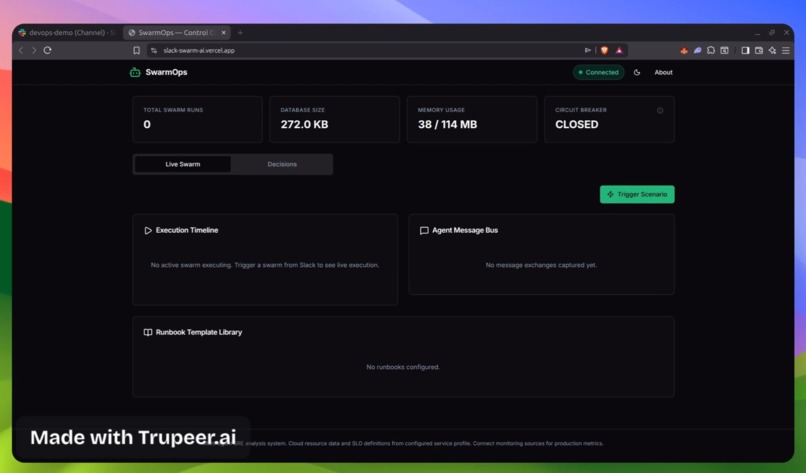The image size is (806, 473).
Task: Click the Agent Message Bus chat icon
Action: tap(424, 230)
